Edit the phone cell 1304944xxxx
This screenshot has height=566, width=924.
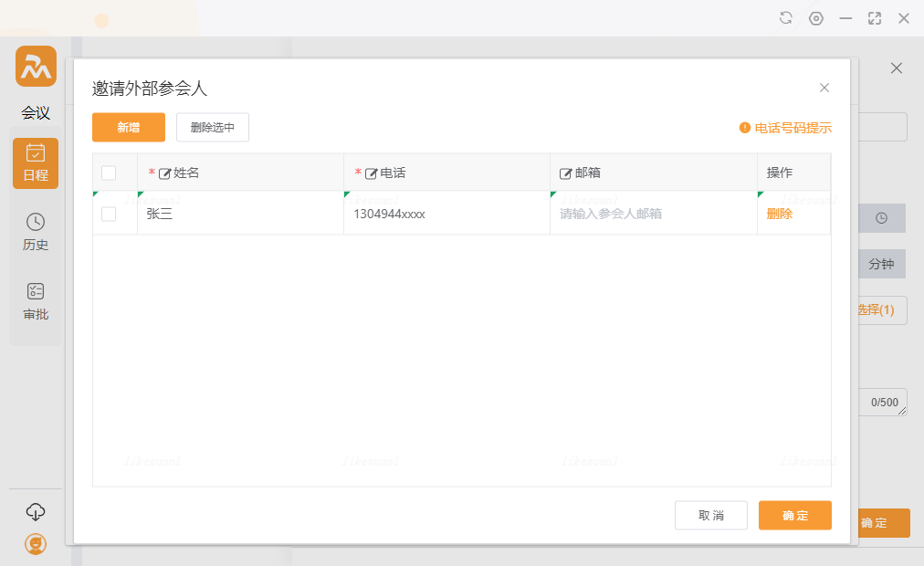[x=446, y=214]
